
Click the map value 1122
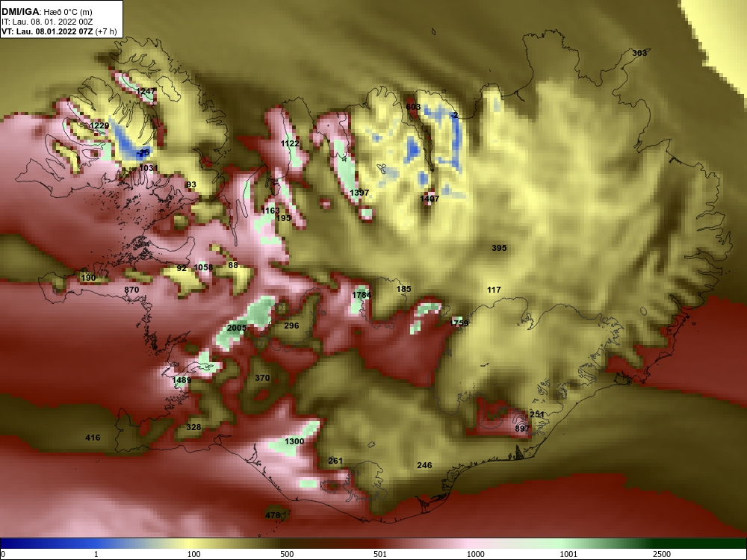tap(290, 143)
